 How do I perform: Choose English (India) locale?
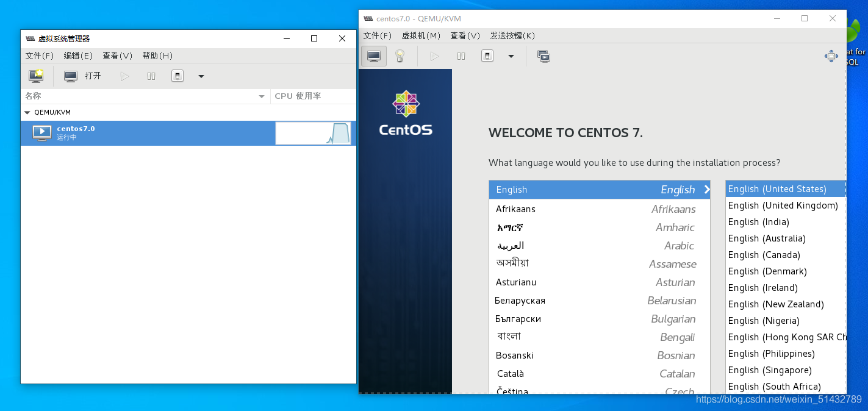click(786, 222)
